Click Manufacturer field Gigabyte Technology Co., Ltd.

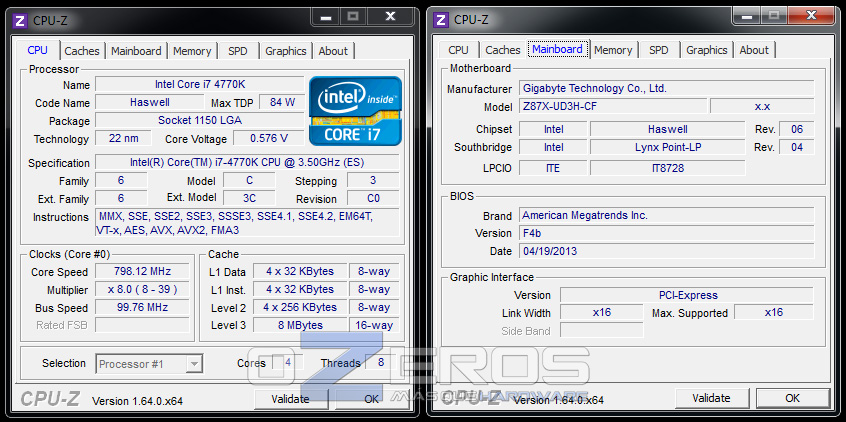pos(666,88)
